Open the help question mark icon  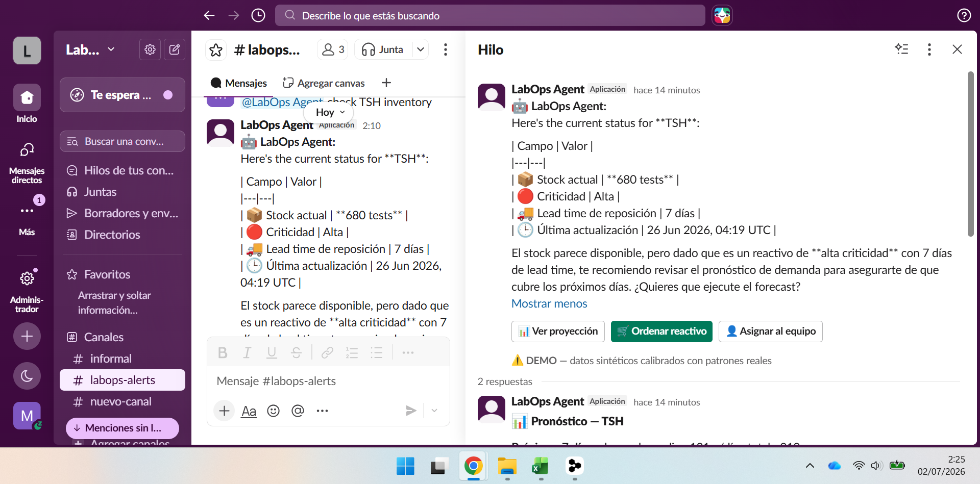click(964, 15)
